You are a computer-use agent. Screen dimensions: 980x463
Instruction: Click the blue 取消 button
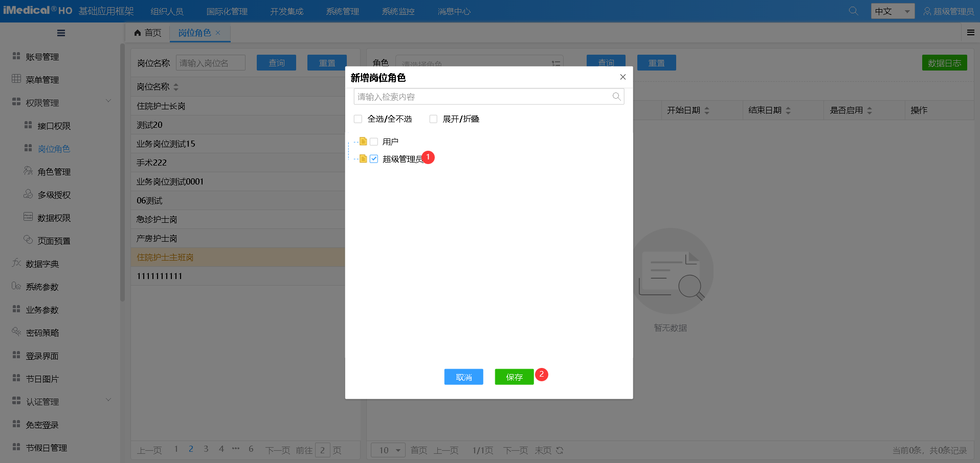pos(463,377)
